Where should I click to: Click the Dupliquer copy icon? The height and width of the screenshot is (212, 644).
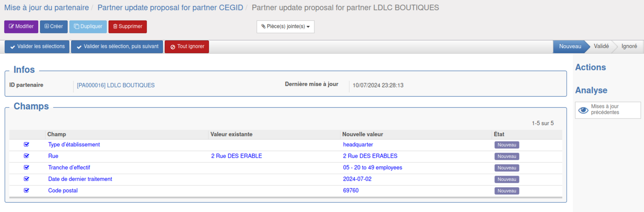tap(76, 26)
